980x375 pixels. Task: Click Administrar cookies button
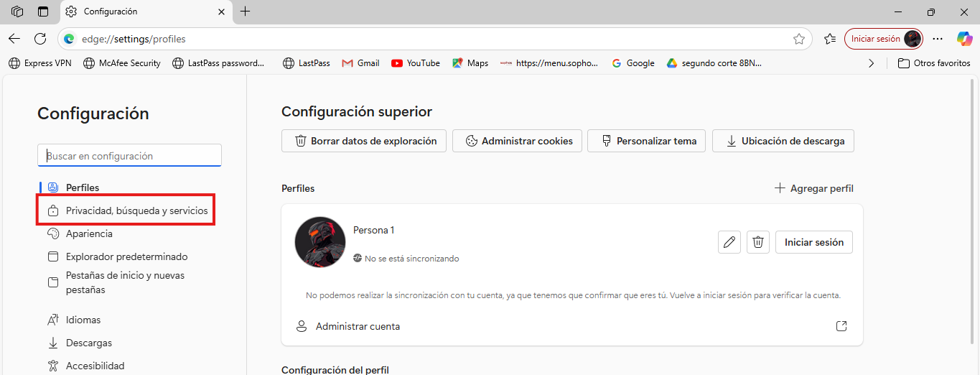coord(517,141)
